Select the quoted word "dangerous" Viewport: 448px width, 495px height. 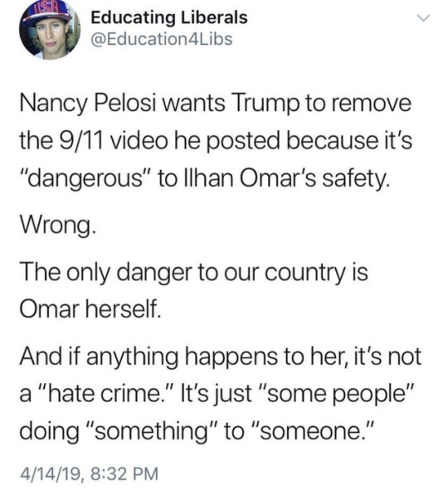(x=86, y=179)
